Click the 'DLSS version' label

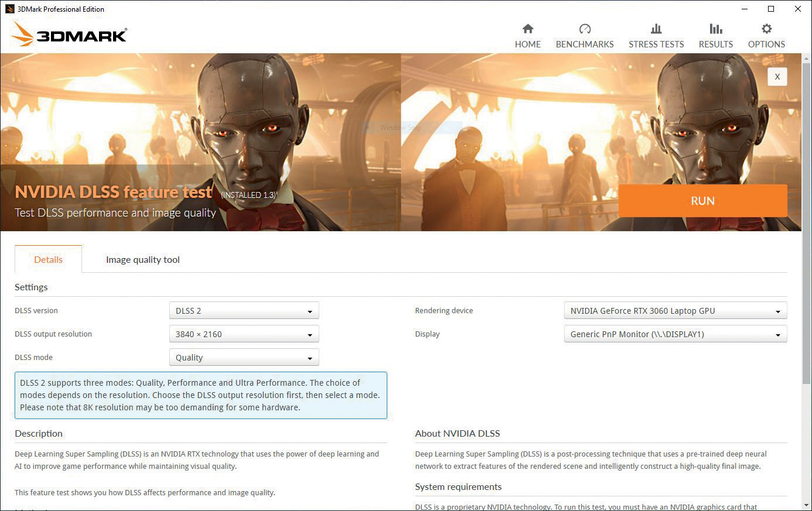pyautogui.click(x=36, y=310)
